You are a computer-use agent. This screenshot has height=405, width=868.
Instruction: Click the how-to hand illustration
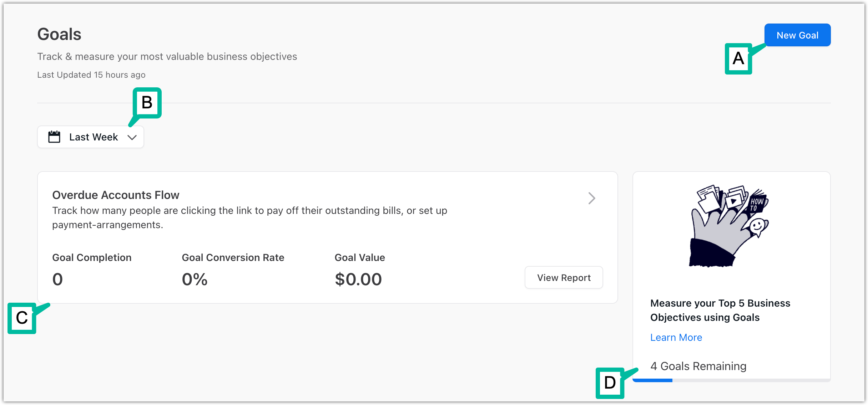coord(728,226)
